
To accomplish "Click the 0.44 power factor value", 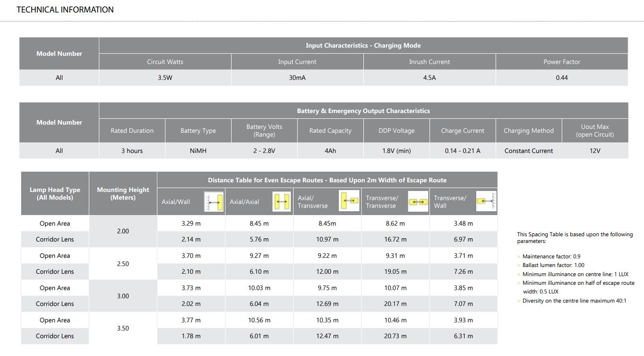I will (x=561, y=78).
